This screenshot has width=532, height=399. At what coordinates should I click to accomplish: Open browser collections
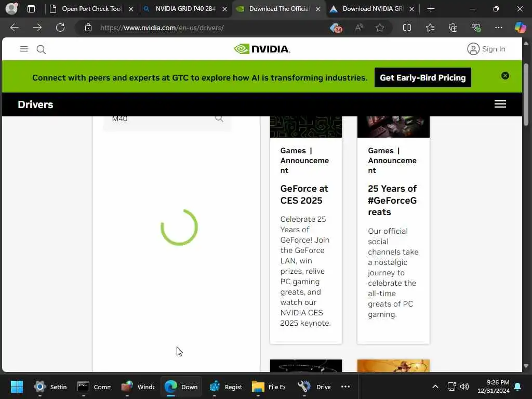point(453,28)
